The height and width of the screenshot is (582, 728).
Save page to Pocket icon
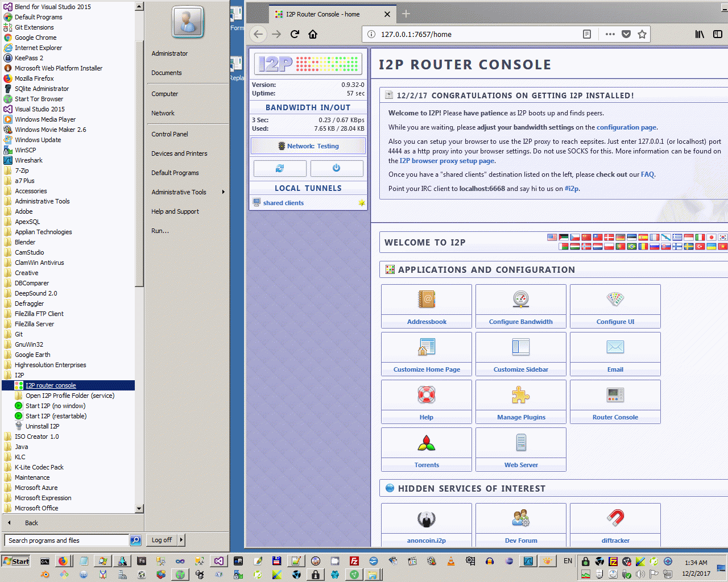tap(626, 34)
